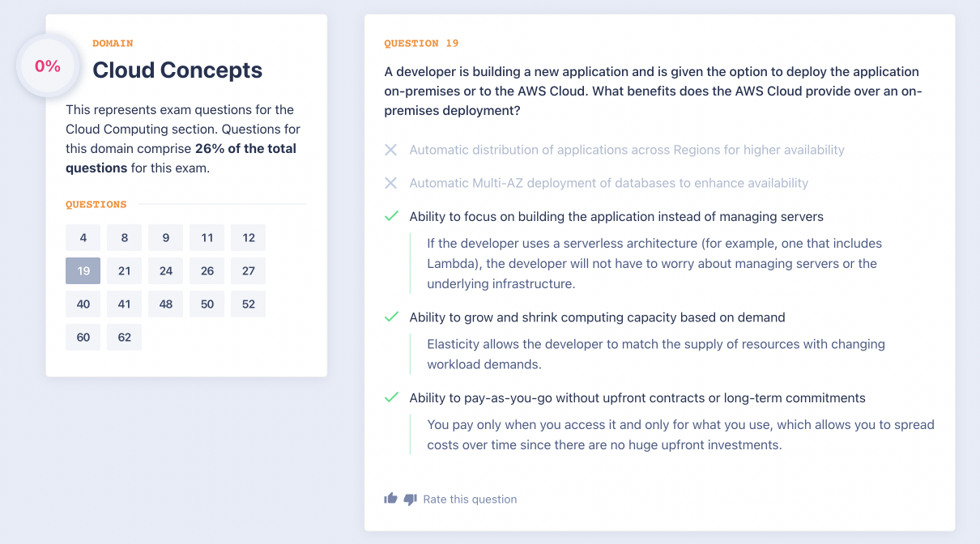Click the X mark beside Automatic distribution answer
The height and width of the screenshot is (544, 980).
tap(390, 150)
